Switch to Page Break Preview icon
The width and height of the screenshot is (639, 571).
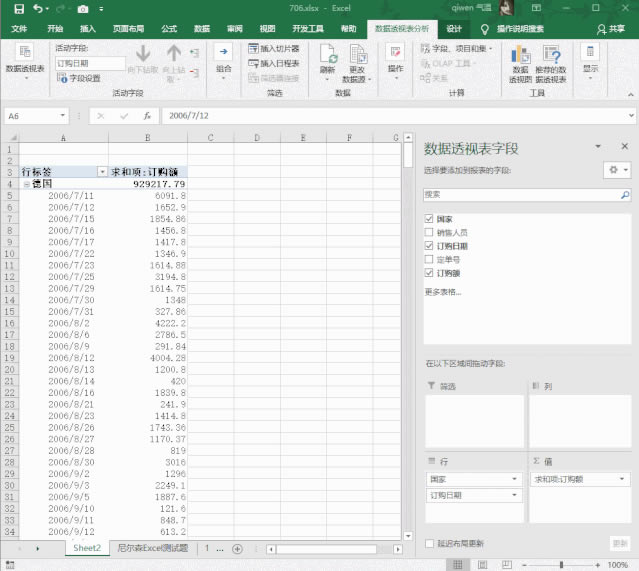click(x=507, y=565)
